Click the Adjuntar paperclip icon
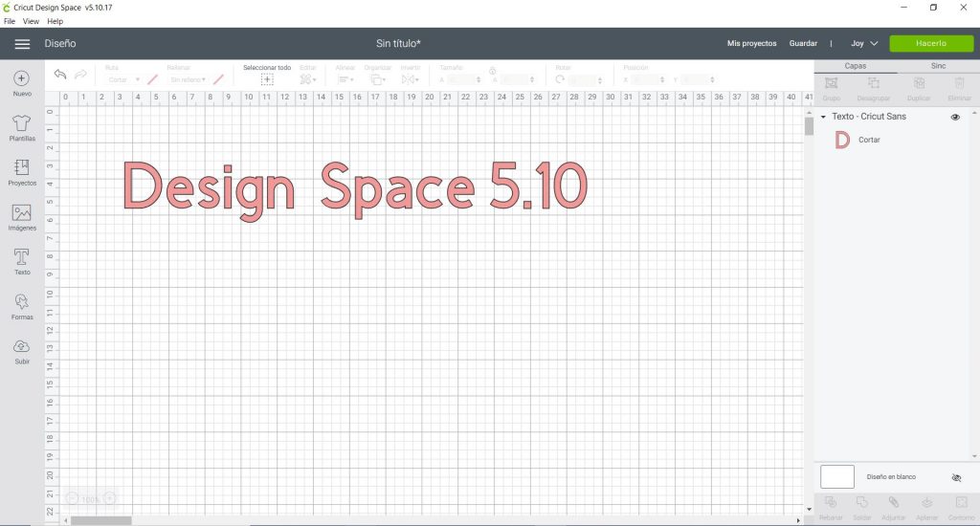The width and height of the screenshot is (980, 526). coord(894,502)
